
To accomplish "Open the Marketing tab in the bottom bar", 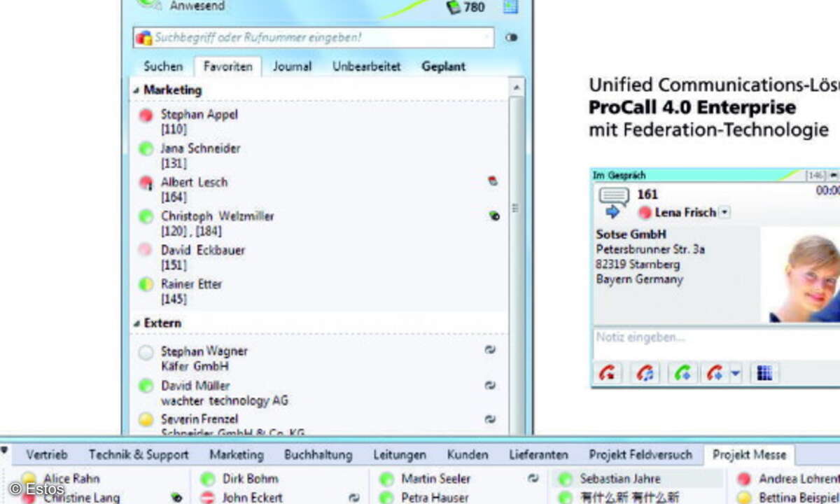I will 237,455.
